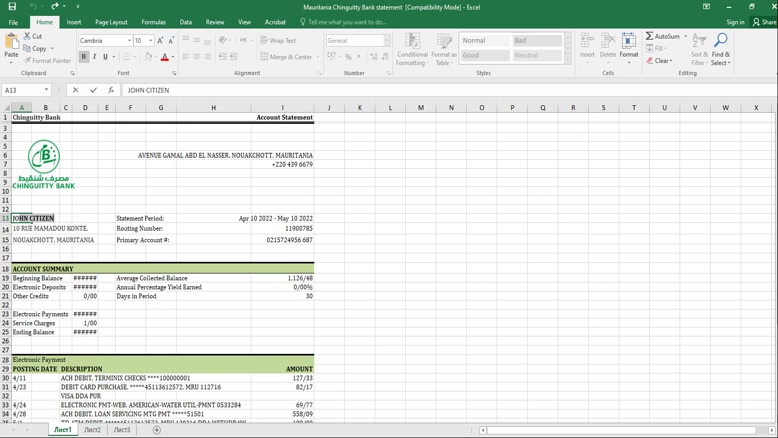This screenshot has width=778, height=438.
Task: Click the Insert Function fx icon
Action: click(x=111, y=90)
